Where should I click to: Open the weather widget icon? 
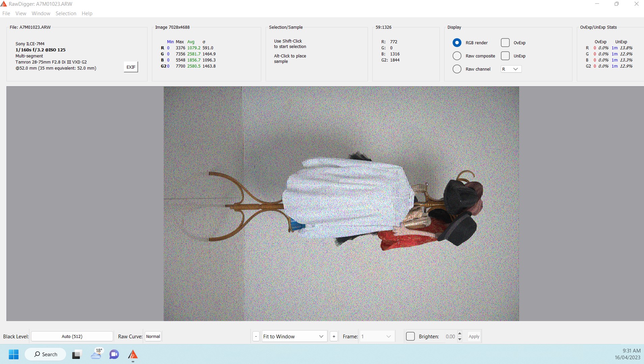pos(96,354)
